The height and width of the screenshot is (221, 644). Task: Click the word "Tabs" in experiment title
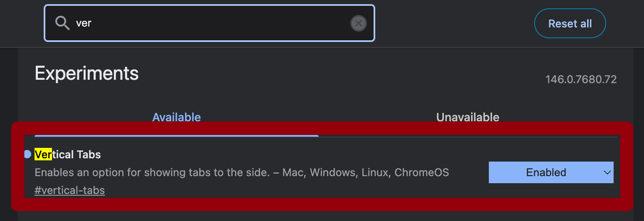coord(89,155)
